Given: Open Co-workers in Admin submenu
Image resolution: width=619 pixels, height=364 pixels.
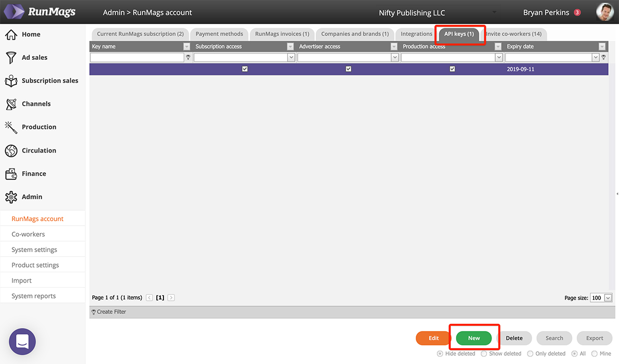Looking at the screenshot, I should [x=28, y=234].
